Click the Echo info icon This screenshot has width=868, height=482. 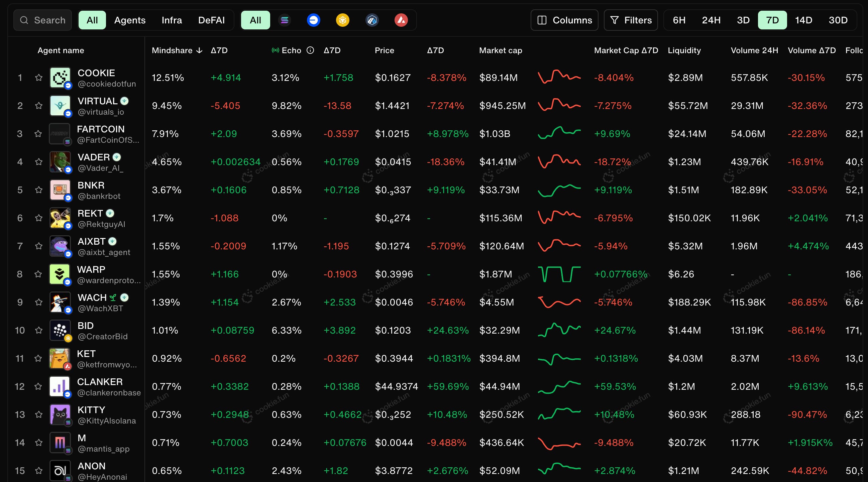[x=310, y=50]
